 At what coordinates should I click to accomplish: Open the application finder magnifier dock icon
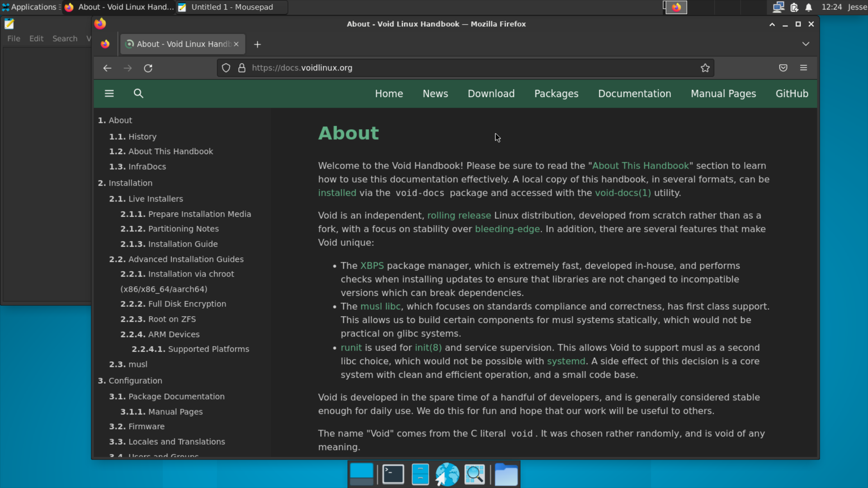pos(475,474)
